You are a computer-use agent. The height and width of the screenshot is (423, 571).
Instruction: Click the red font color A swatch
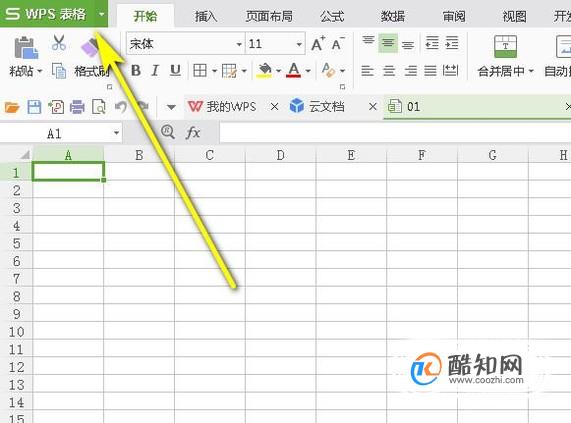click(294, 71)
